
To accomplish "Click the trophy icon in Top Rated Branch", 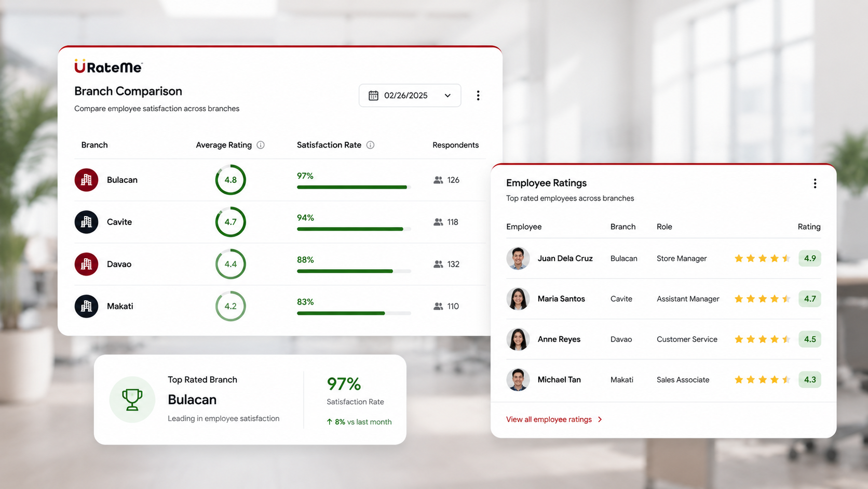I will tap(132, 400).
